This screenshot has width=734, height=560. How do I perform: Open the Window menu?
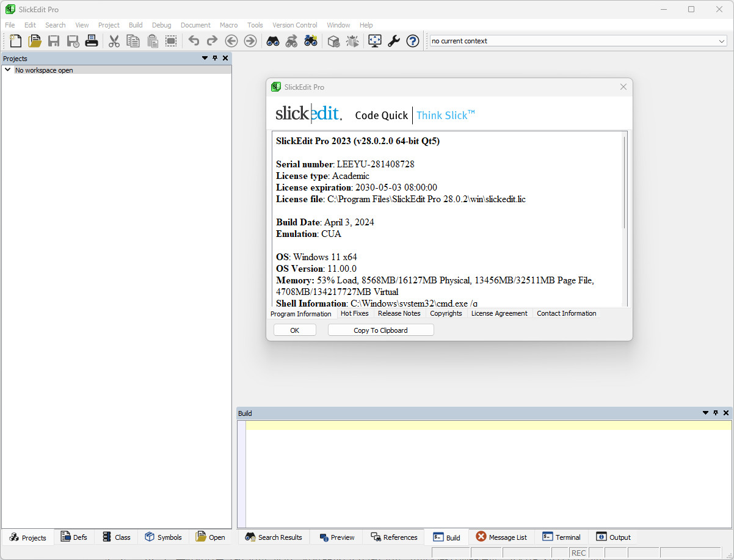tap(338, 25)
